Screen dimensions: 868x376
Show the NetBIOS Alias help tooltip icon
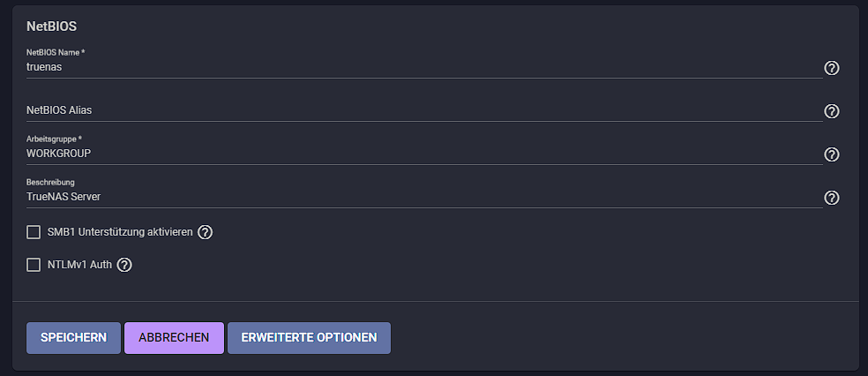click(x=831, y=111)
